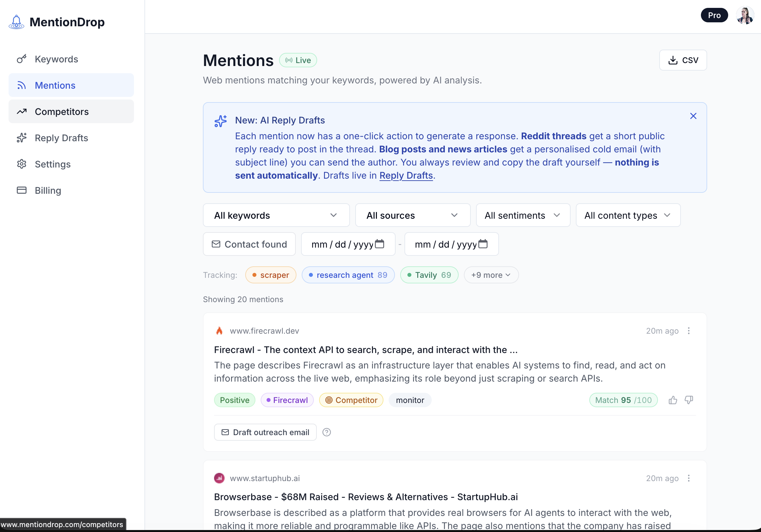The height and width of the screenshot is (532, 761).
Task: Open Keywords in the sidebar
Action: pos(71,59)
